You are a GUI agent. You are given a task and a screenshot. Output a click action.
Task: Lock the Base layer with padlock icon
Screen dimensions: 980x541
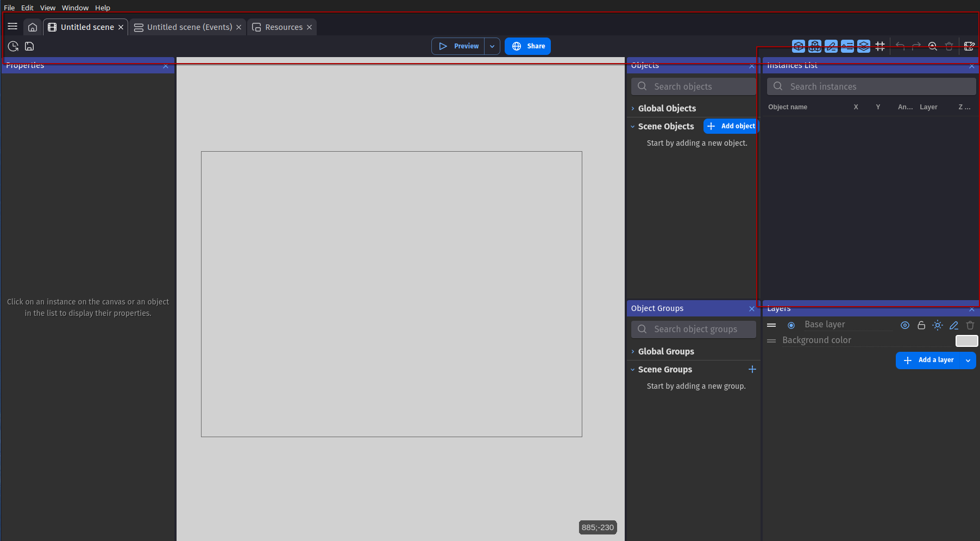coord(921,325)
